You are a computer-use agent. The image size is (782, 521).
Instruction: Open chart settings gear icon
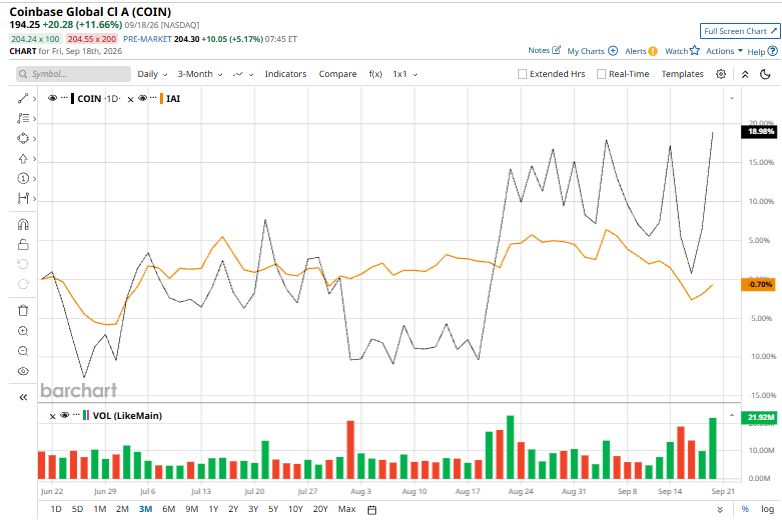point(721,74)
